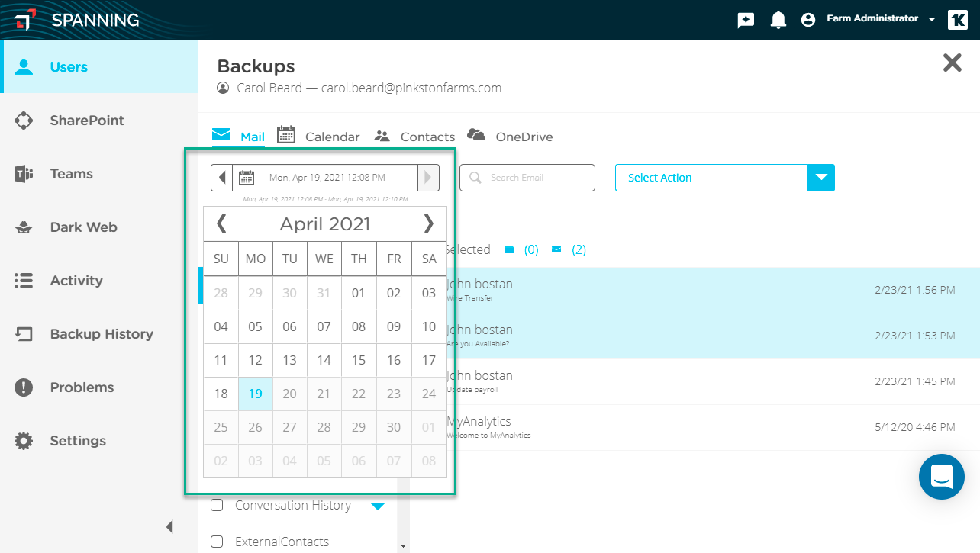Image resolution: width=980 pixels, height=553 pixels.
Task: Open the Users section icon
Action: (x=24, y=67)
